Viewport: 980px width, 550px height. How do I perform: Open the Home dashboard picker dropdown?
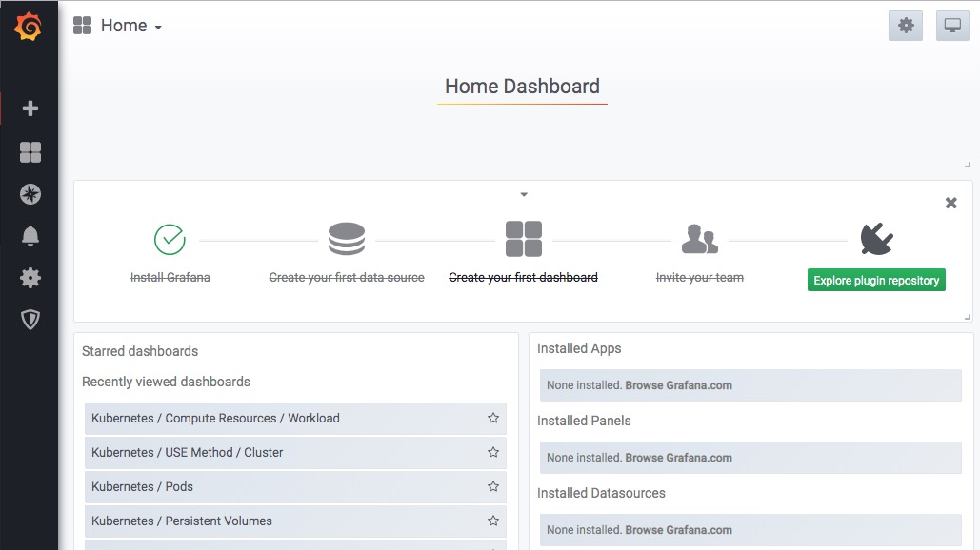coord(118,26)
